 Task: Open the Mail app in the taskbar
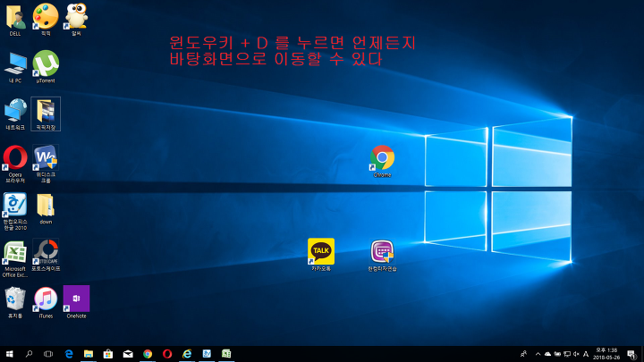(128, 354)
